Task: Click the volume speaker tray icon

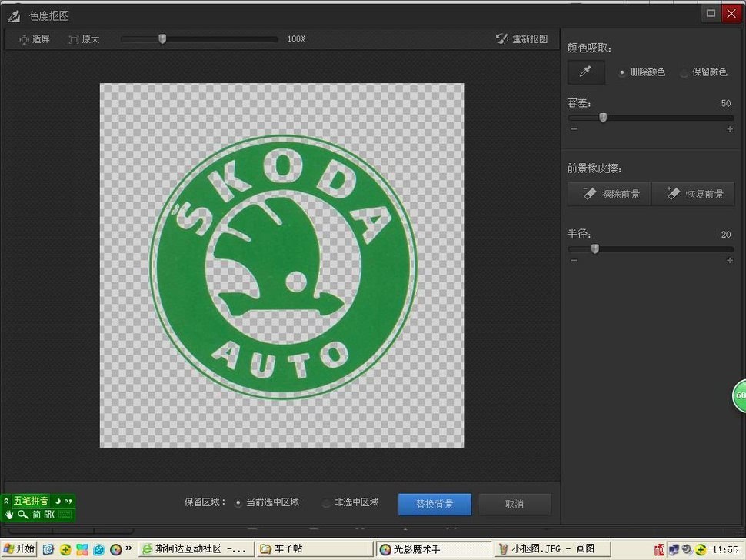Action: tap(687, 549)
